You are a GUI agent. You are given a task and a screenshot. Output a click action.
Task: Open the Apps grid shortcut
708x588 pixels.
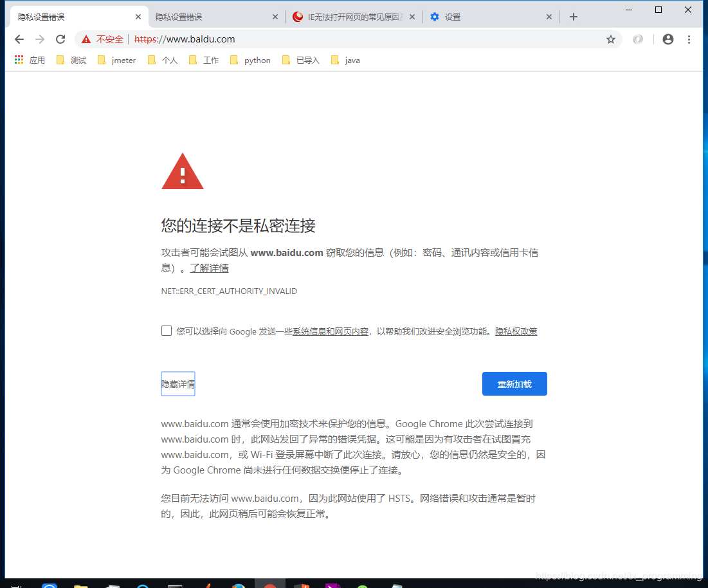point(30,60)
